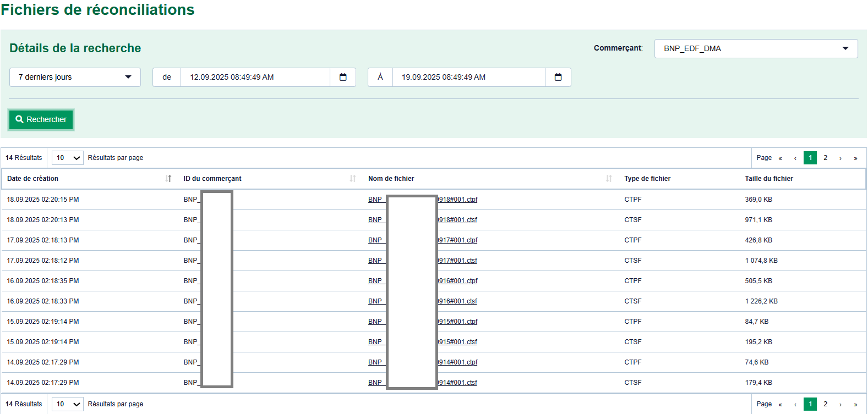Select page 1 in bottom pagination

click(810, 404)
